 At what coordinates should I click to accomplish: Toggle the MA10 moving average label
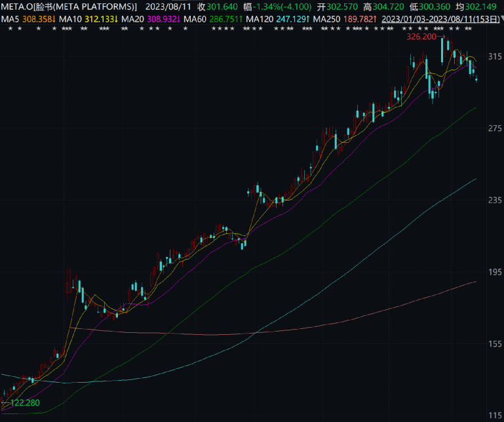[x=69, y=20]
